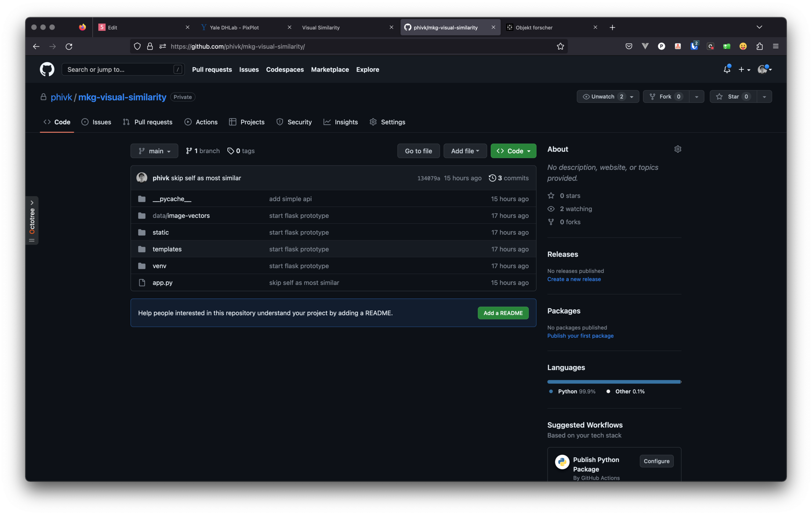Bookmark page with the star icon
This screenshot has width=812, height=515.
560,47
